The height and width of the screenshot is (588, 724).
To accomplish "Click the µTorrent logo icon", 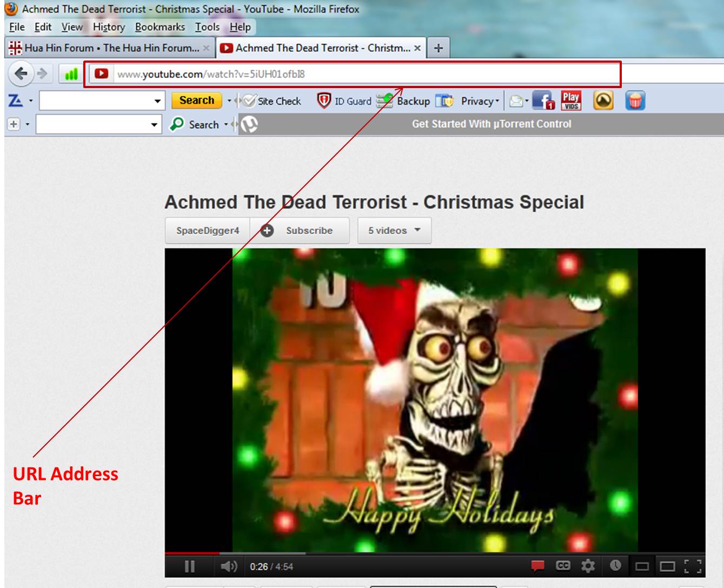I will (249, 124).
